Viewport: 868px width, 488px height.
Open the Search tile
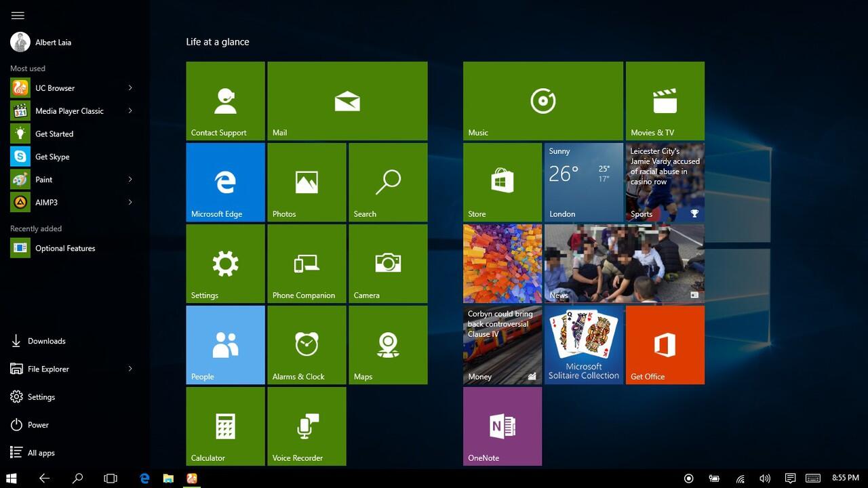(388, 182)
